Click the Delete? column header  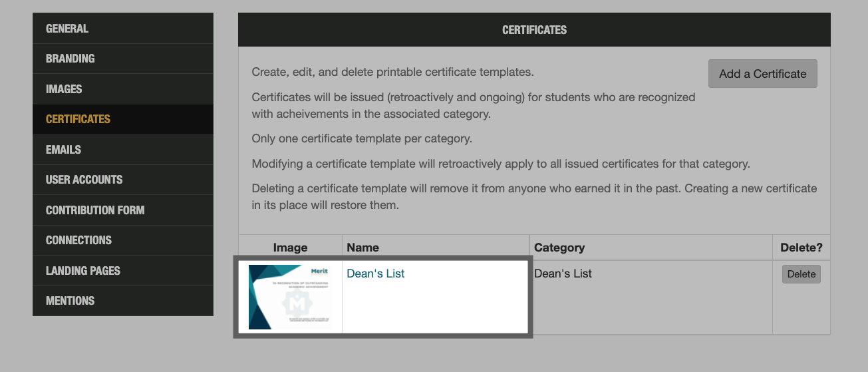point(801,248)
